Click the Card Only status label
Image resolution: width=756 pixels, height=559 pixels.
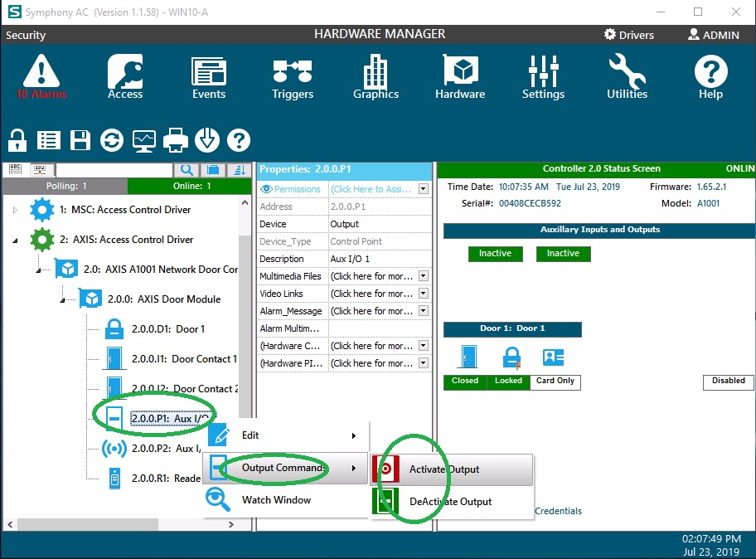point(555,382)
